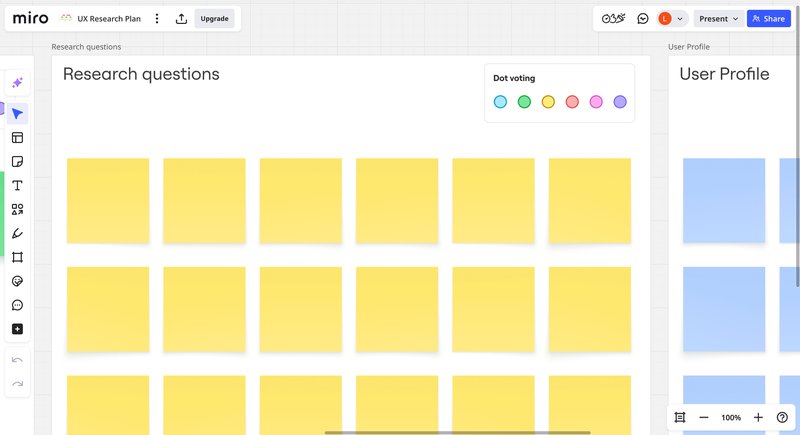Expand user avatar dropdown arrow
The image size is (800, 435).
click(x=680, y=19)
